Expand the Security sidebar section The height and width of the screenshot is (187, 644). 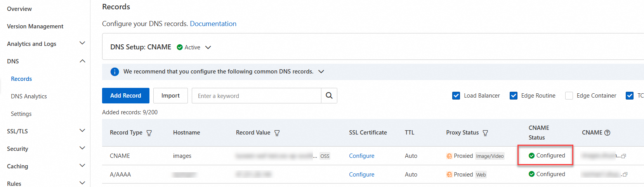point(82,148)
